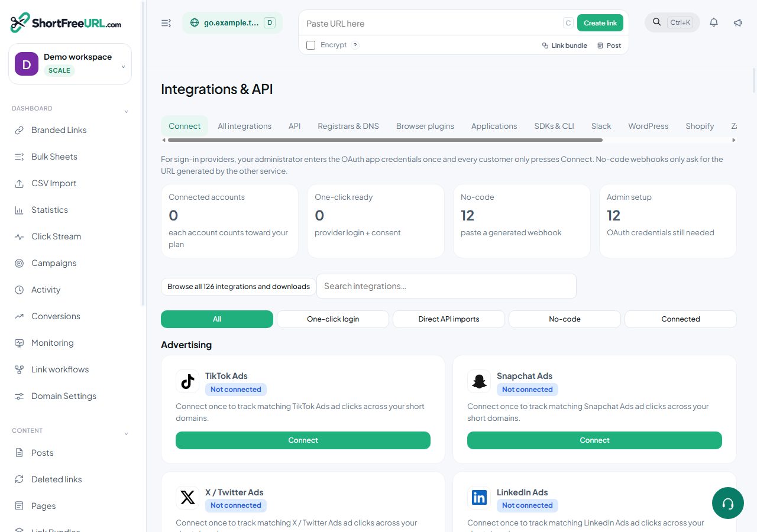
Task: Click the Connected accounts stat card
Action: 229,221
